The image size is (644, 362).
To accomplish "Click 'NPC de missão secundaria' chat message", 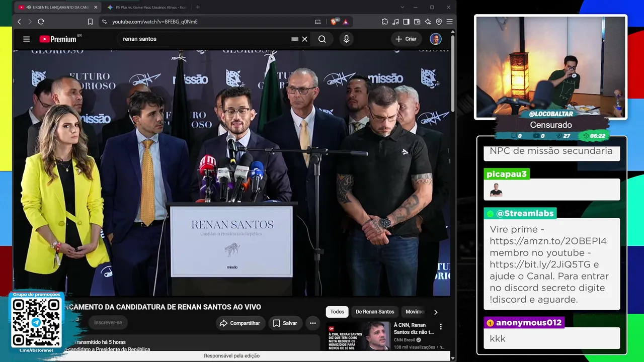I will tap(551, 151).
